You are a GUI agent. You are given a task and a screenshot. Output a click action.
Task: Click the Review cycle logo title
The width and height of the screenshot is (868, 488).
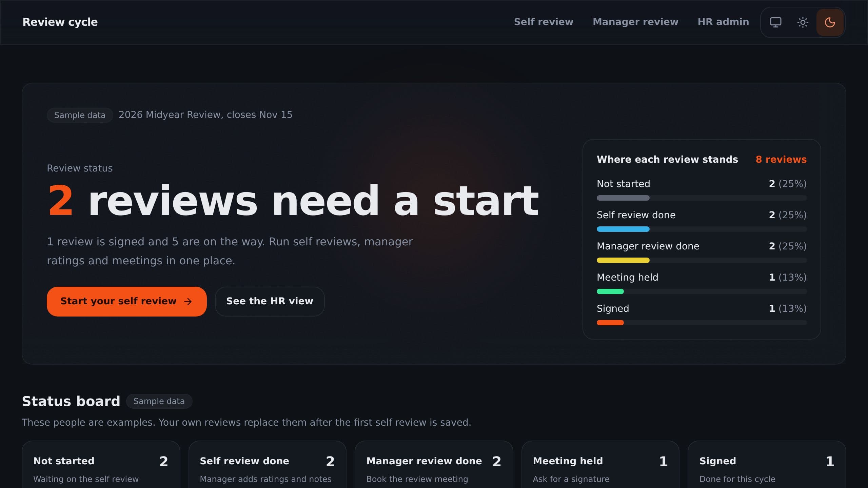pos(60,22)
